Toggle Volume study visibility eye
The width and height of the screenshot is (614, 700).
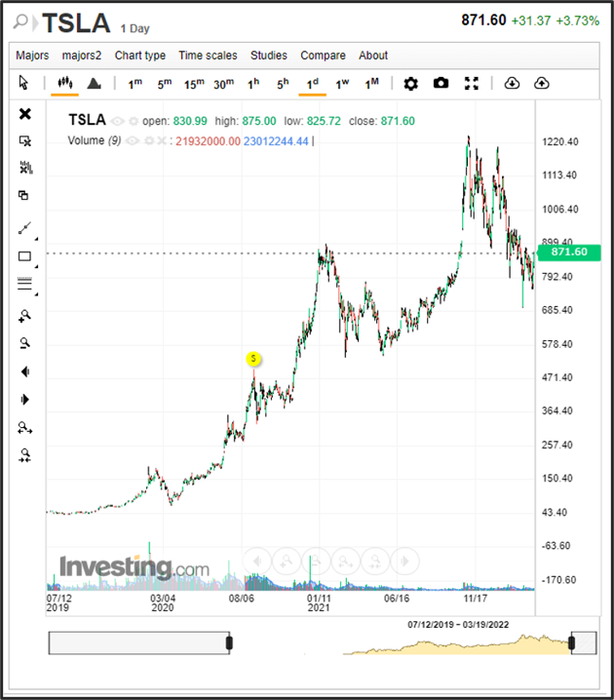[133, 141]
